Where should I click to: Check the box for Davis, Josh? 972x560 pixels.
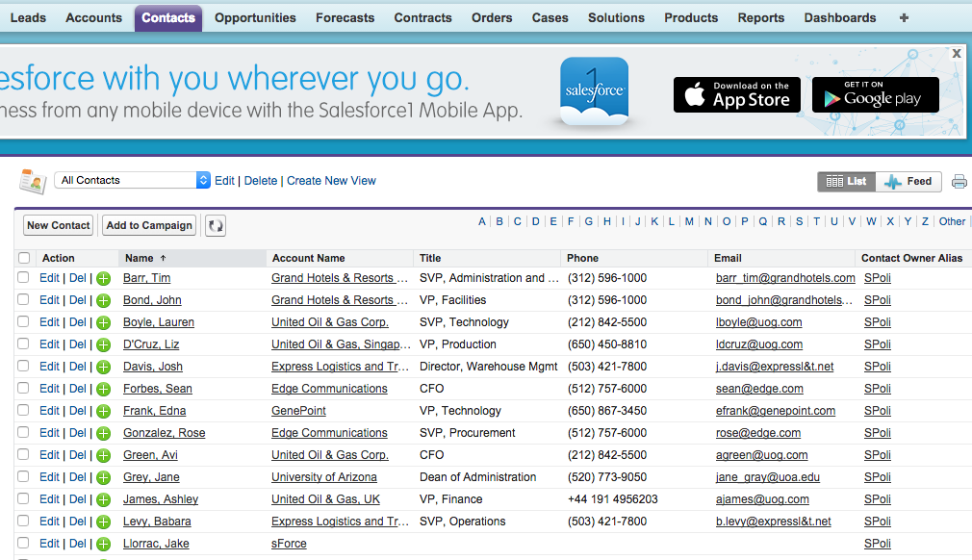click(23, 366)
